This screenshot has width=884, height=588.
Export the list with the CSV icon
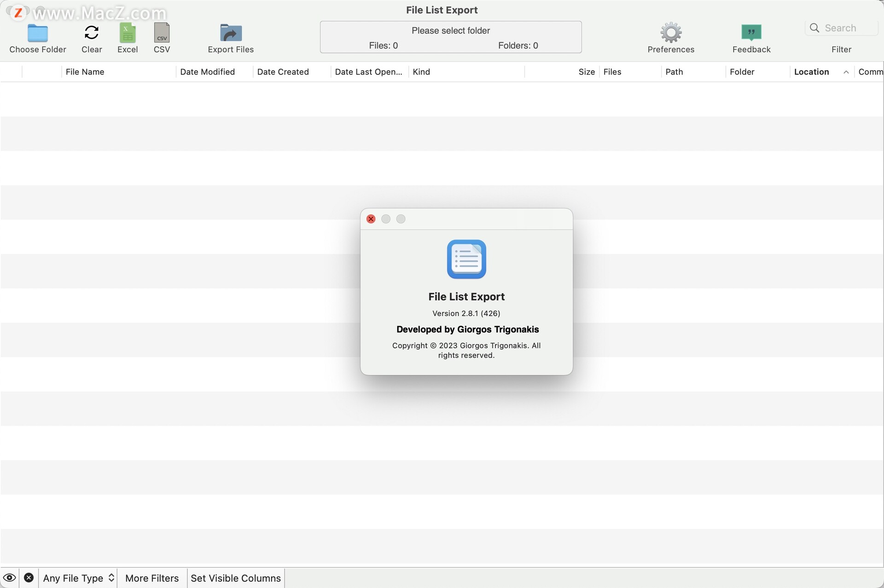click(162, 33)
